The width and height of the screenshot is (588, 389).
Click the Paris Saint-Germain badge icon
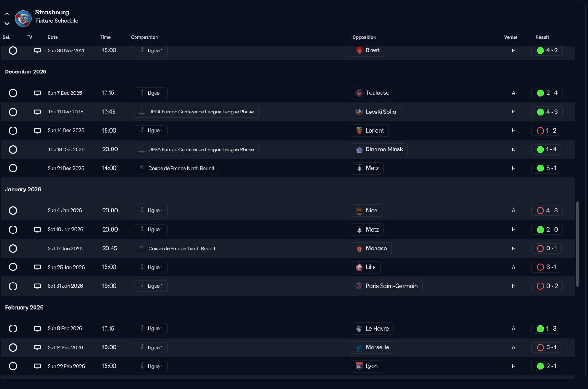tap(359, 286)
